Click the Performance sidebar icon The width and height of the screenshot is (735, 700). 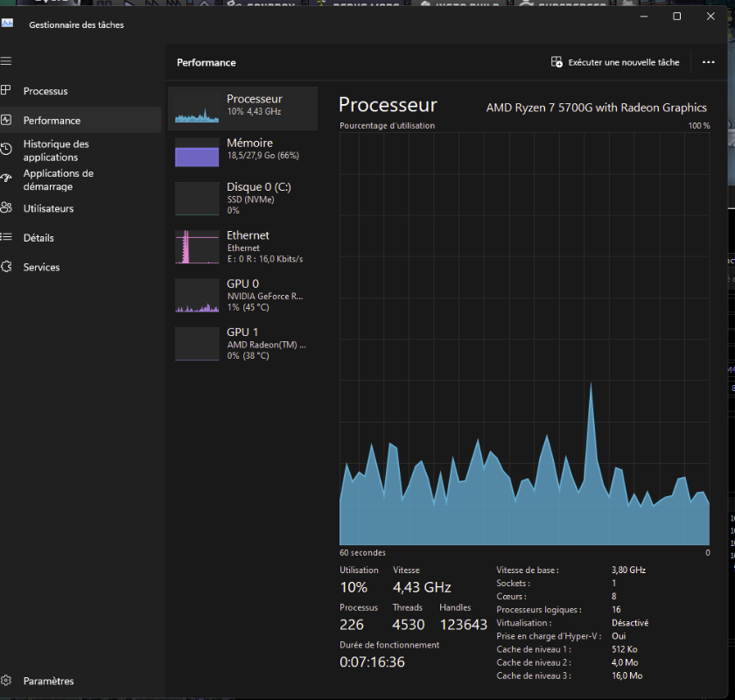click(x=6, y=121)
